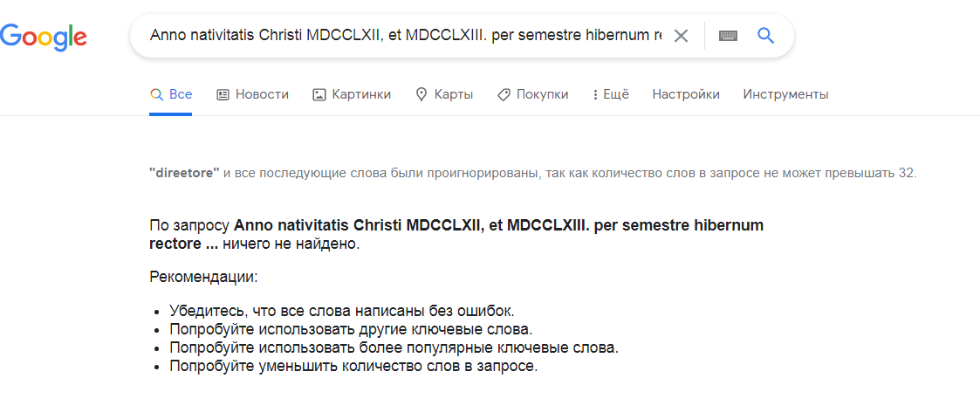Open the Инструменты search tools
This screenshot has width=980, height=399.
[x=785, y=94]
